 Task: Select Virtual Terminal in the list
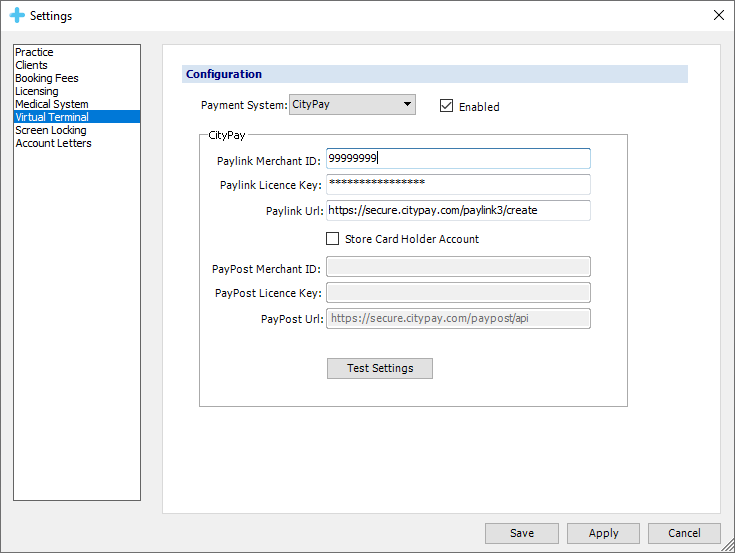(x=51, y=117)
